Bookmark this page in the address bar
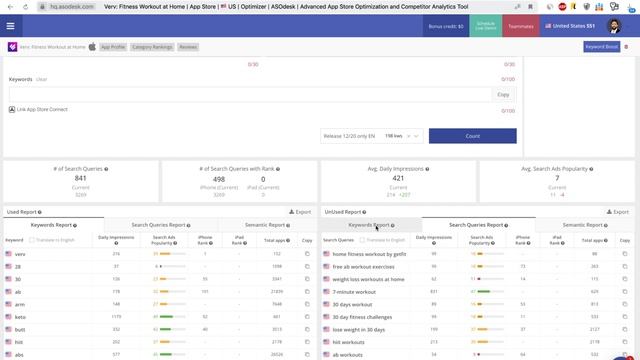The height and width of the screenshot is (360, 640). pos(530,7)
